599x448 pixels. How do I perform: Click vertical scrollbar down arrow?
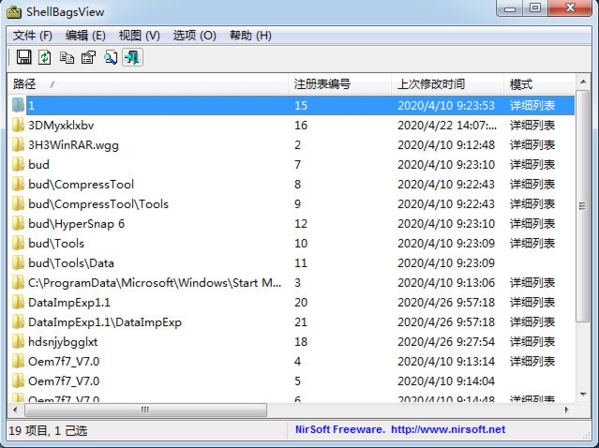(x=583, y=394)
